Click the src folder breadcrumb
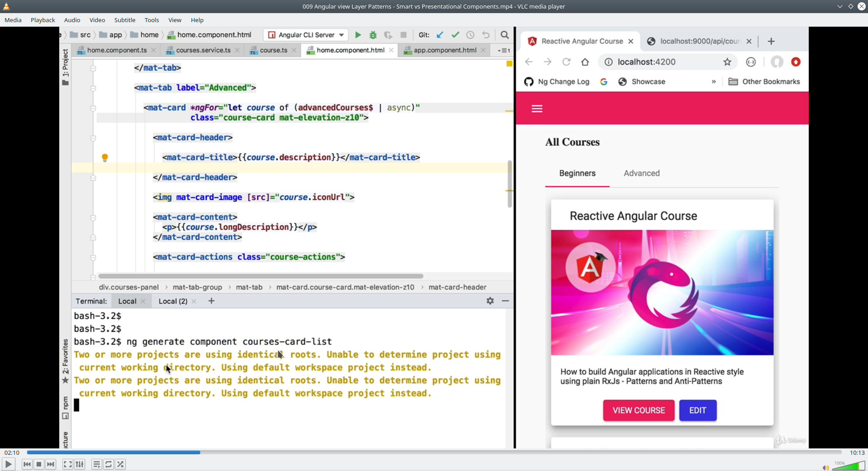Viewport: 868px width, 471px height. (80, 35)
